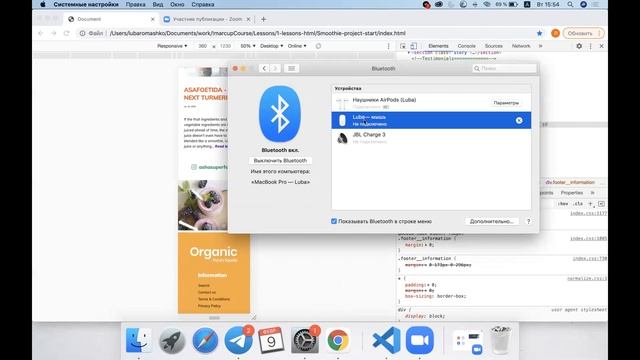This screenshot has height=360, width=640.
Task: Open the normalize.css source link
Action: (x=587, y=278)
